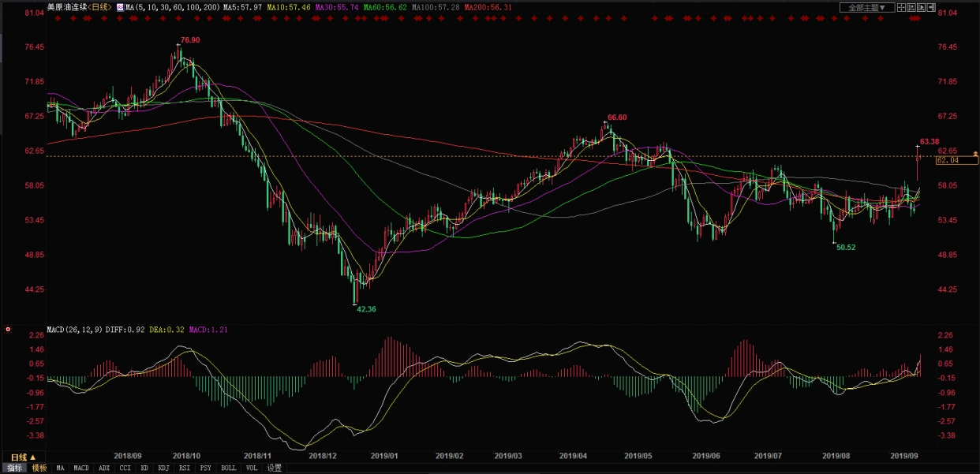This screenshot has height=474, width=980.
Task: Click the MA indicator icon beside chart title
Action: pyautogui.click(x=120, y=7)
